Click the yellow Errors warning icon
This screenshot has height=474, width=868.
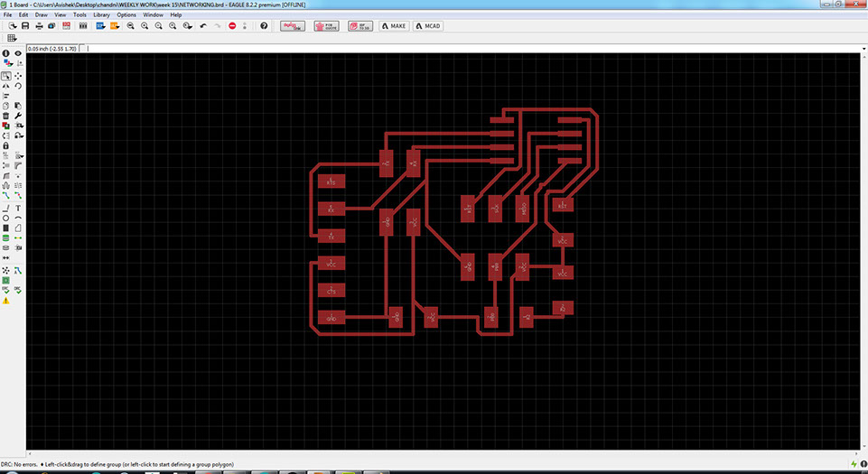[x=5, y=301]
